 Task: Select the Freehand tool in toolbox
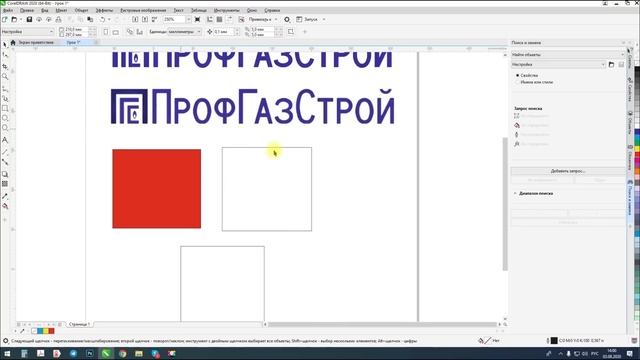click(x=5, y=88)
